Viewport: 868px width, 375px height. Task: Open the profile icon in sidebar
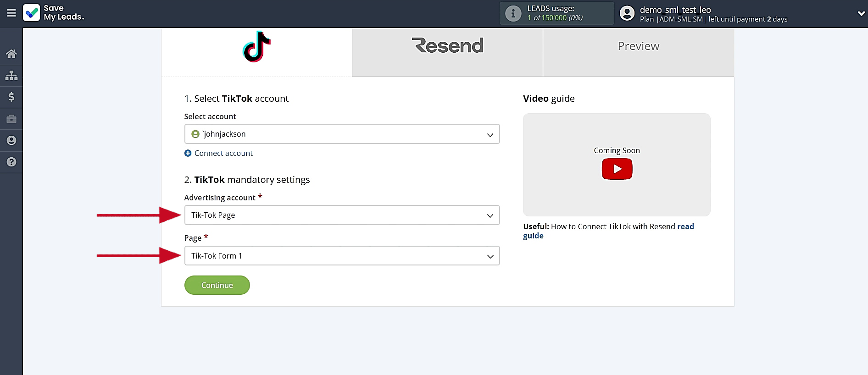(x=11, y=140)
